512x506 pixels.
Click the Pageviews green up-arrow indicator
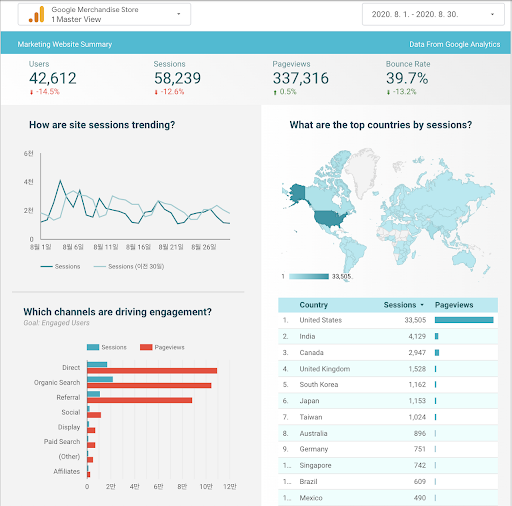click(275, 92)
